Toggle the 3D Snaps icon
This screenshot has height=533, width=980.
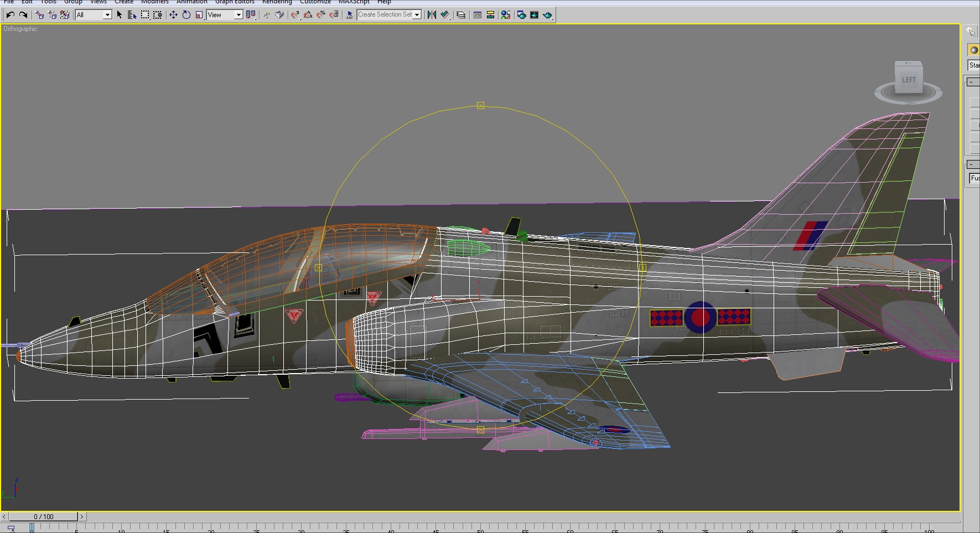click(x=295, y=15)
